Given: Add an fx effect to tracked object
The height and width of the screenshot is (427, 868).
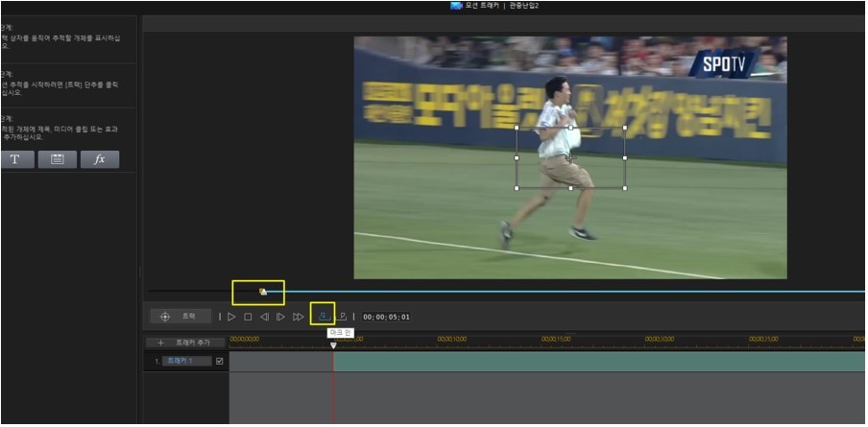Looking at the screenshot, I should [99, 159].
